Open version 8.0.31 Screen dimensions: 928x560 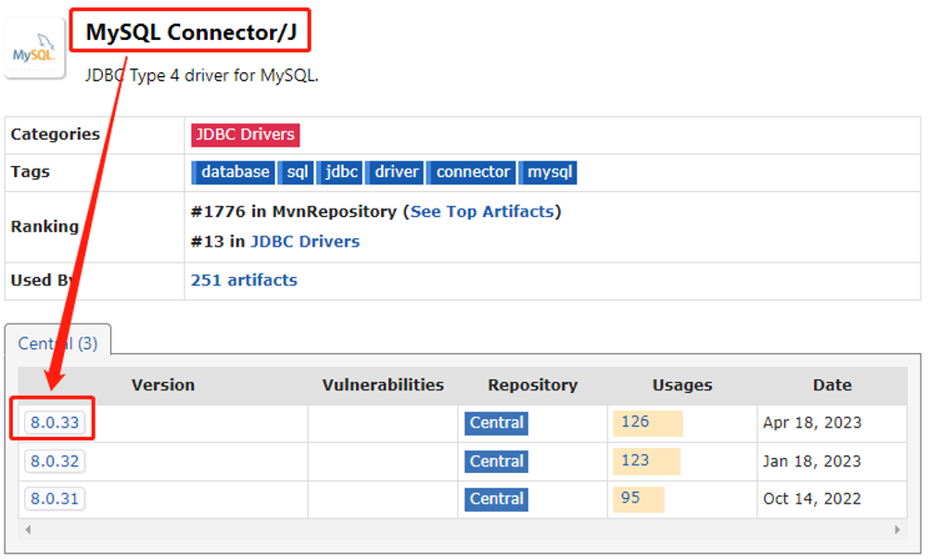point(55,499)
